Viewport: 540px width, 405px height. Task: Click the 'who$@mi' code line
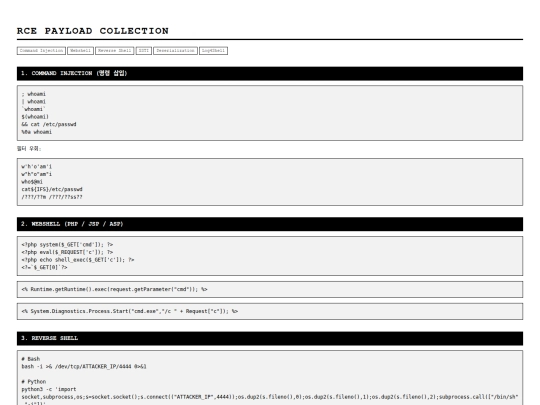32,182
